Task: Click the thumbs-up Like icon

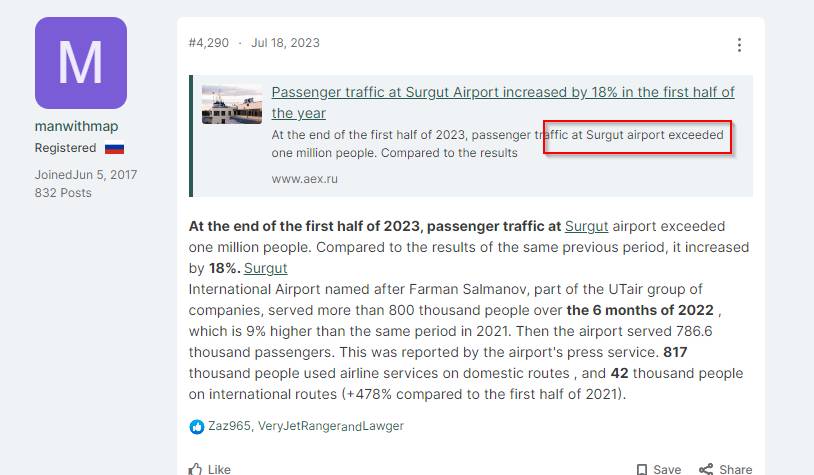Action: (196, 468)
